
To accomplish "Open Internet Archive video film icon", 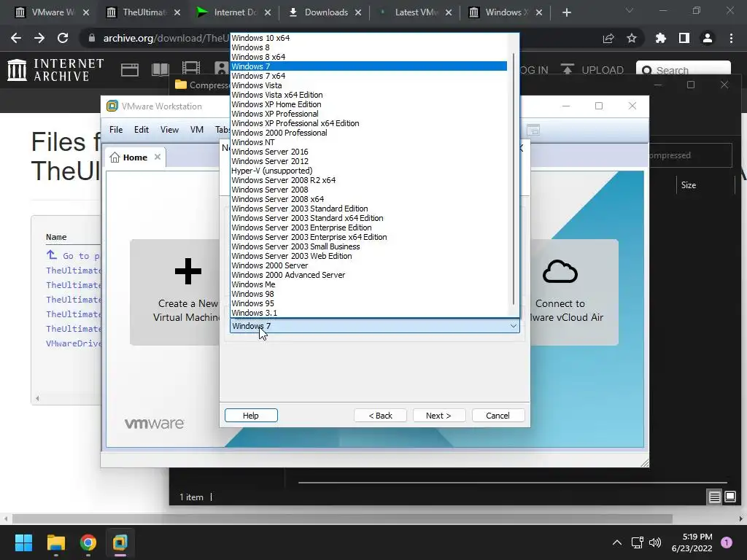I will [x=191, y=69].
